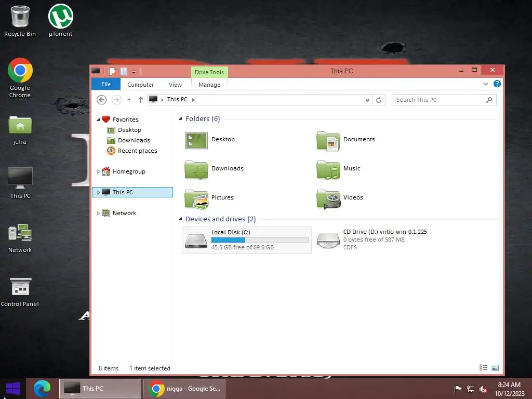This screenshot has height=399, width=532.
Task: Open Control Panel desktop icon
Action: click(20, 292)
